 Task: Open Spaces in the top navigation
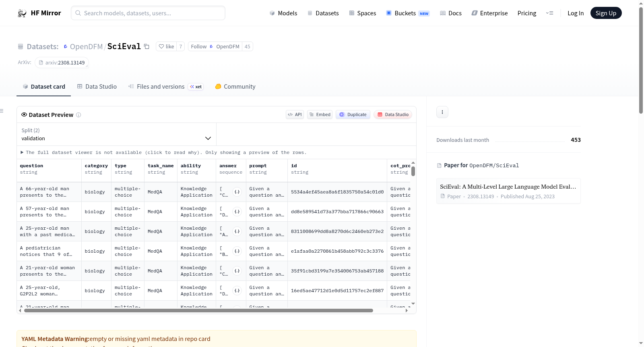[x=363, y=13]
